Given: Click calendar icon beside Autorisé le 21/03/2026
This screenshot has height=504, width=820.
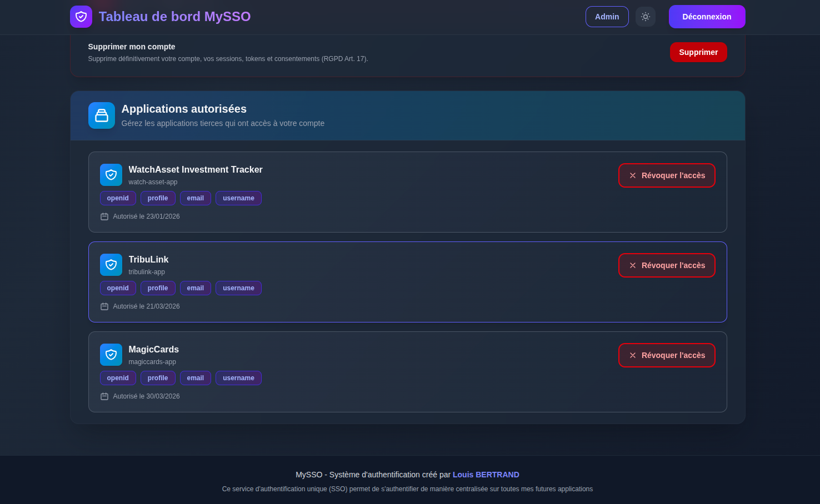Looking at the screenshot, I should coord(104,306).
